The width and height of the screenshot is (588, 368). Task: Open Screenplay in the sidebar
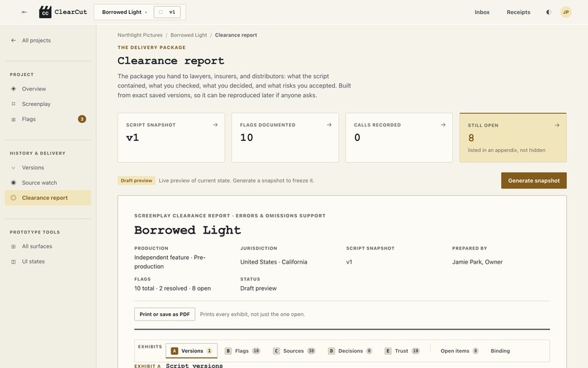(48, 104)
